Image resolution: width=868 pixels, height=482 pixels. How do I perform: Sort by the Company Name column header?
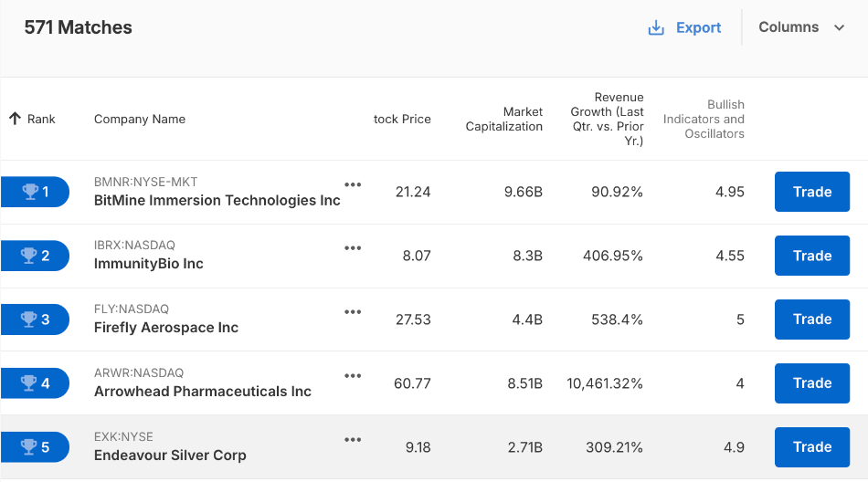pyautogui.click(x=140, y=119)
